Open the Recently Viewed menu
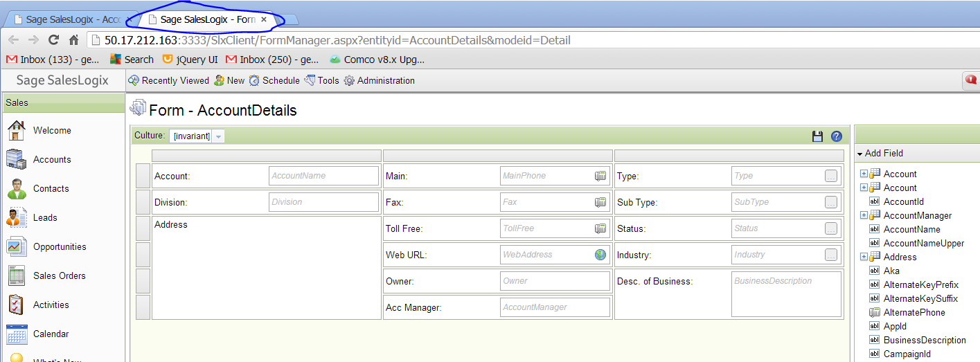The width and height of the screenshot is (980, 362). tap(168, 80)
